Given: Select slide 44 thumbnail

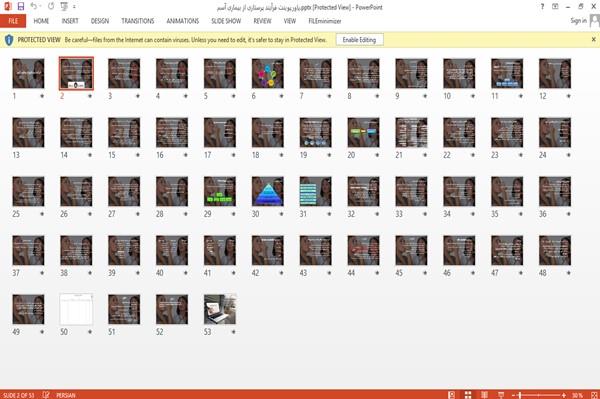Looking at the screenshot, I should coord(364,250).
